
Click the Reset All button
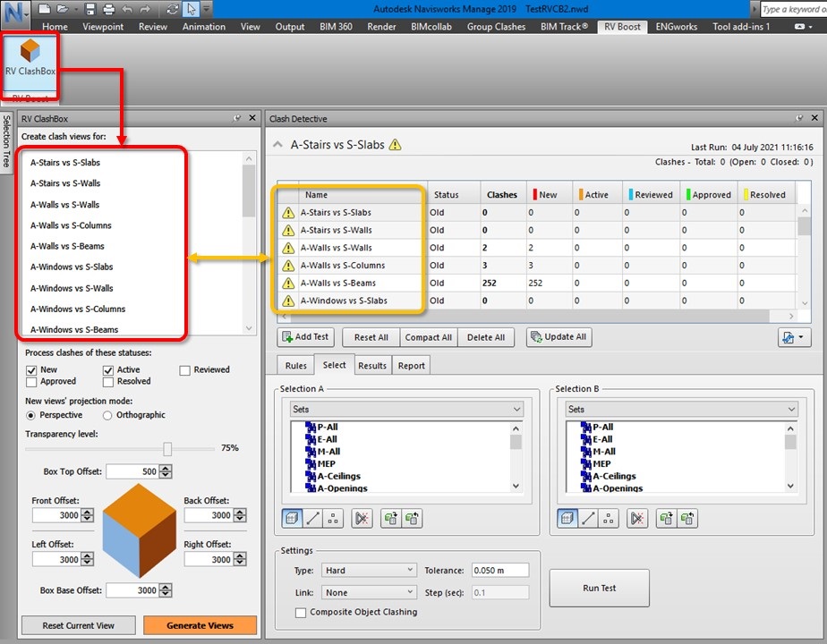pos(371,337)
